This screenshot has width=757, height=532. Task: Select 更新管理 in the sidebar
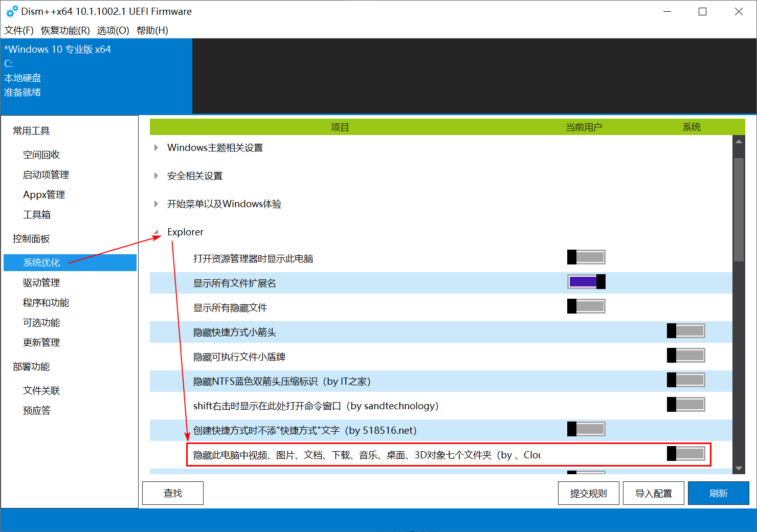point(41,342)
